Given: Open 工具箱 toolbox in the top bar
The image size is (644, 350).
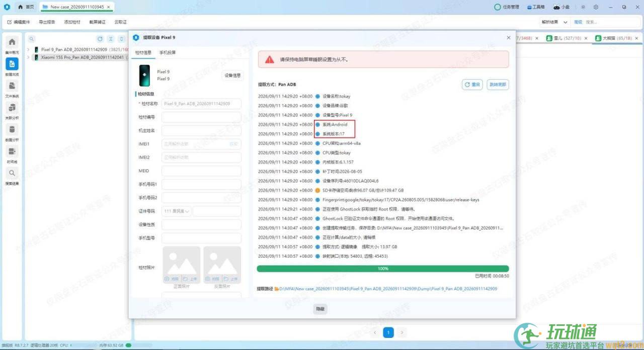Looking at the screenshot, I should pos(536,7).
